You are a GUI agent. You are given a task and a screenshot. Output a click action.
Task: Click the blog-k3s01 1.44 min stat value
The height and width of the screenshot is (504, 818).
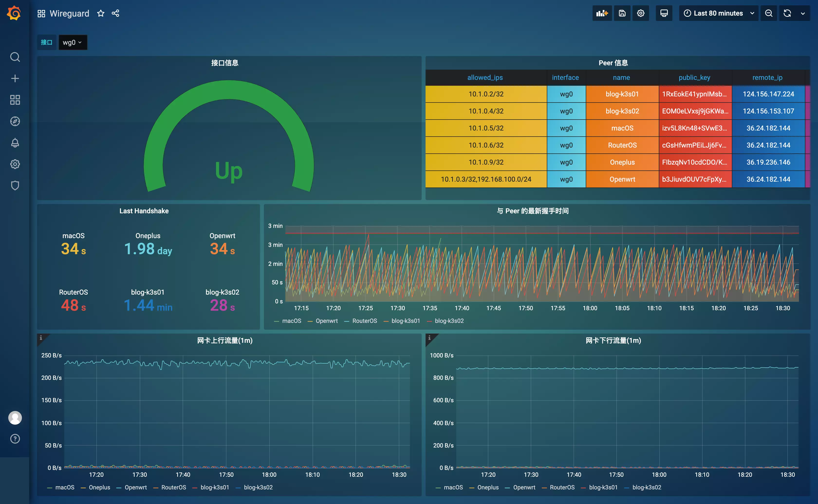click(148, 305)
